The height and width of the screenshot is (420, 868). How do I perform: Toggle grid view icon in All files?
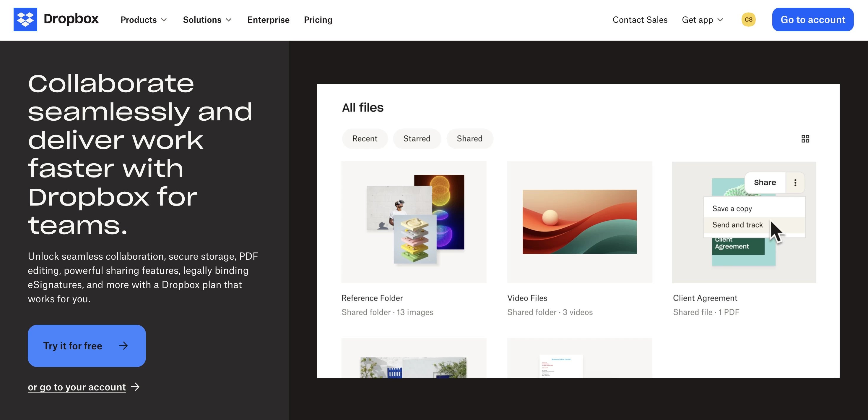[x=805, y=139]
